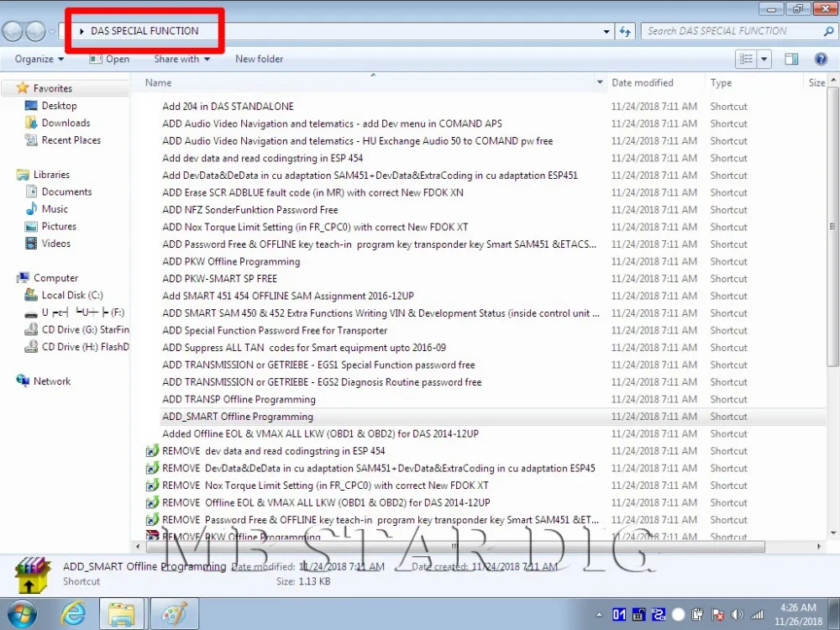Open Help via the question mark icon
Viewport: 840px width, 630px height.
coord(821,59)
